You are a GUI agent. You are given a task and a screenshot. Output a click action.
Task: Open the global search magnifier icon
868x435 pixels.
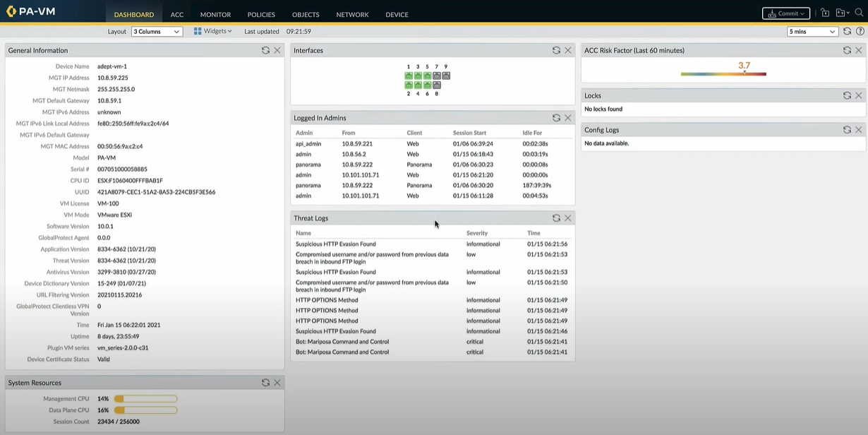858,12
